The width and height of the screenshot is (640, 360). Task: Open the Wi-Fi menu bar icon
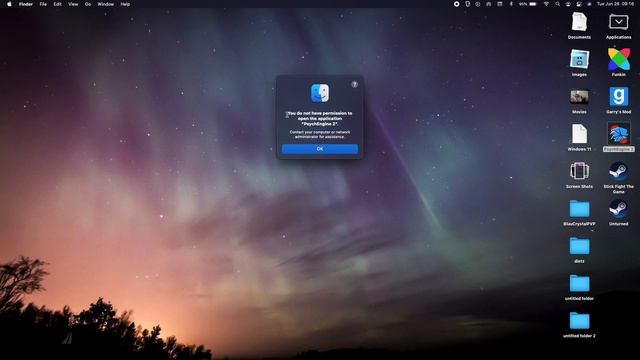click(546, 4)
